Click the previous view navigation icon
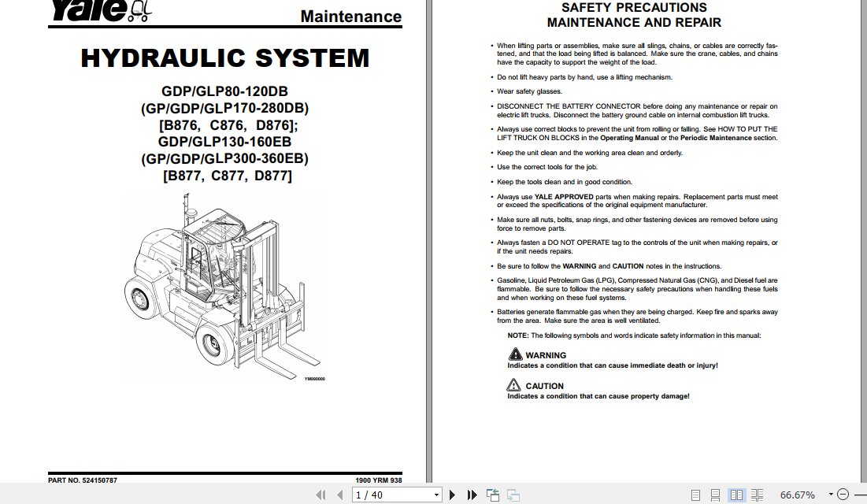Viewport: 867px width, 504px height. click(x=493, y=495)
